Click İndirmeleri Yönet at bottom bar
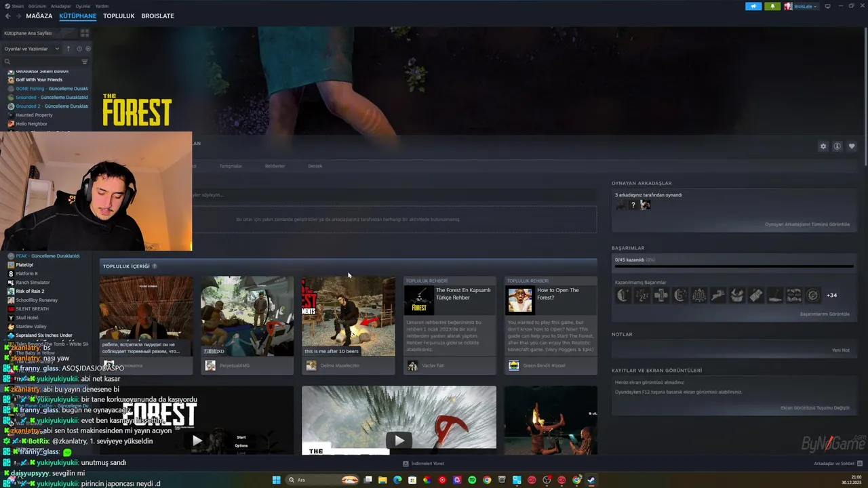Screen dimensions: 868x488 click(423, 464)
